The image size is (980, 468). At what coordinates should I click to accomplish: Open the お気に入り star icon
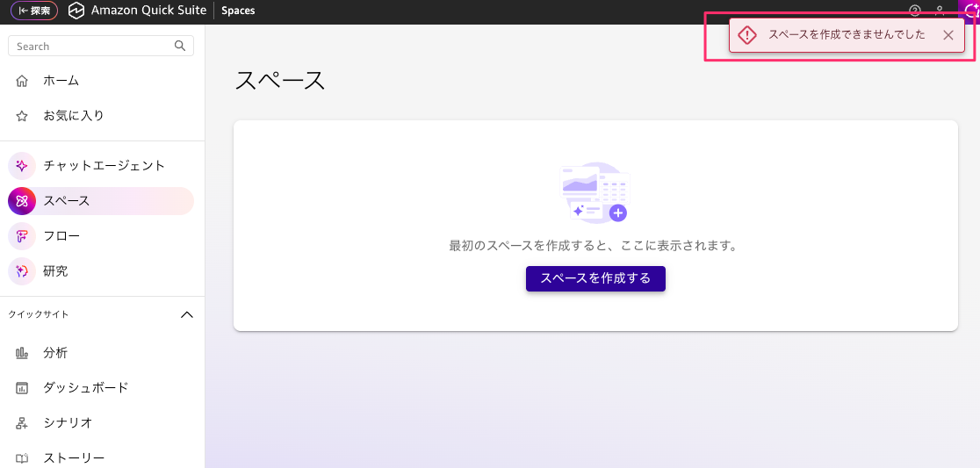click(x=22, y=116)
